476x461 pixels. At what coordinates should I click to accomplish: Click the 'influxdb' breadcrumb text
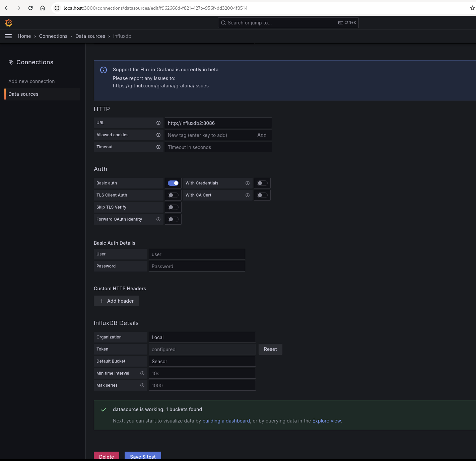(122, 36)
